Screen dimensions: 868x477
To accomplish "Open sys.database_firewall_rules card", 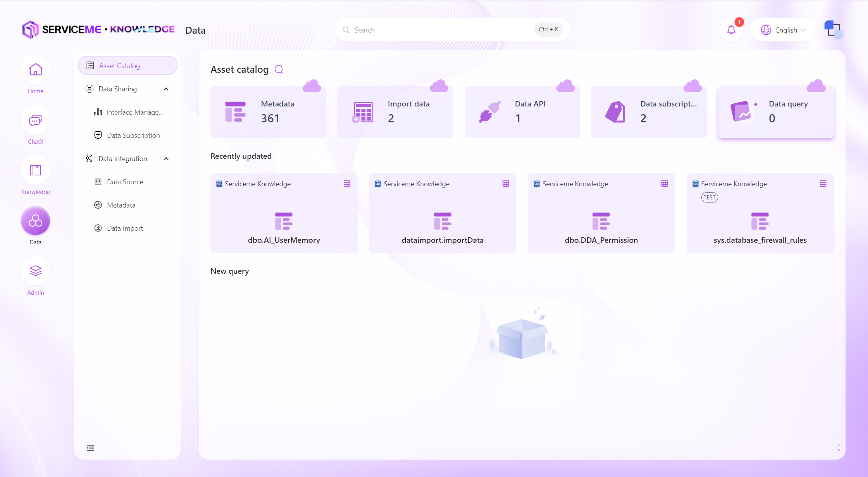I will [x=760, y=213].
